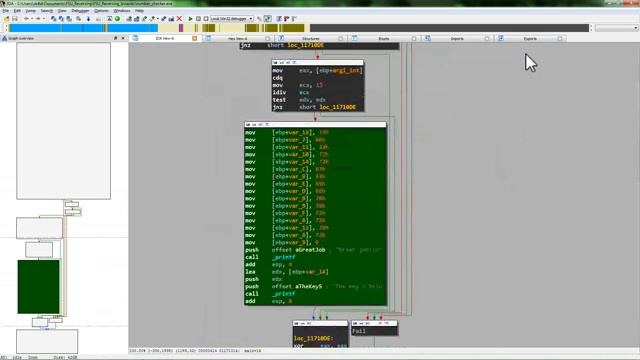Switch to the Structures tab
The width and height of the screenshot is (640, 360).
311,38
